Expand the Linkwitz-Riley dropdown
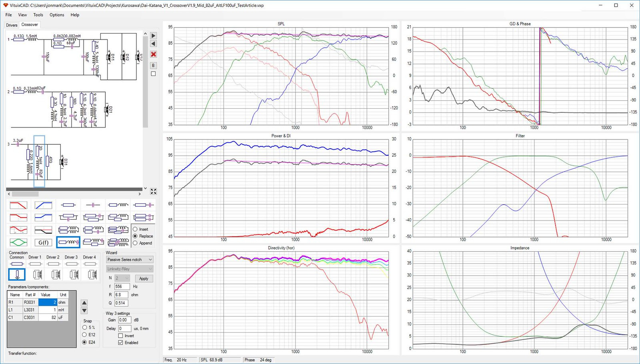Screen dimensions: 640x364 click(130, 269)
